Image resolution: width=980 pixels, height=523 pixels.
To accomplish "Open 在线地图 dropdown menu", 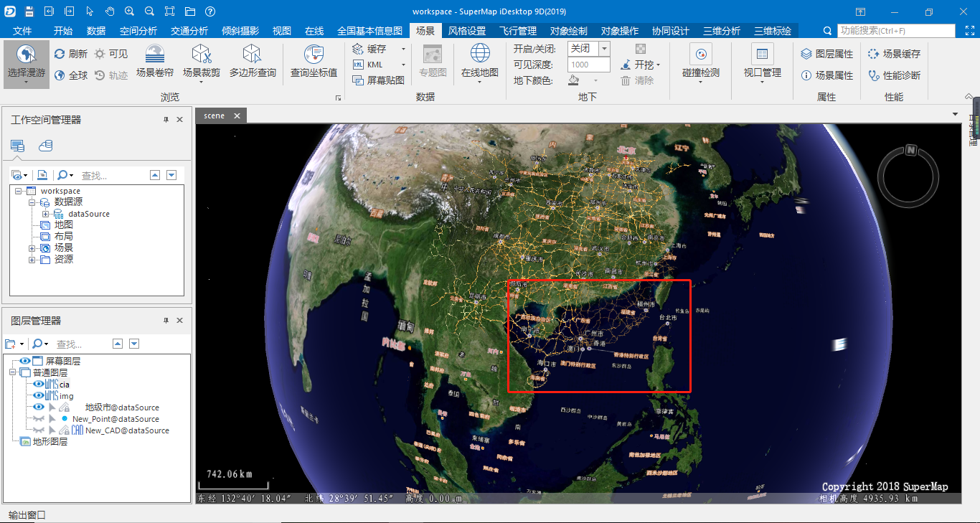I will tap(480, 82).
